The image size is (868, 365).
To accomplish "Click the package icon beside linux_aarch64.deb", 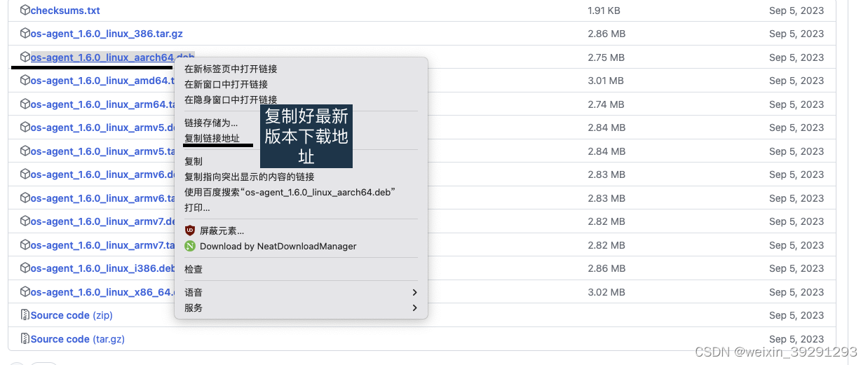I will click(x=25, y=57).
